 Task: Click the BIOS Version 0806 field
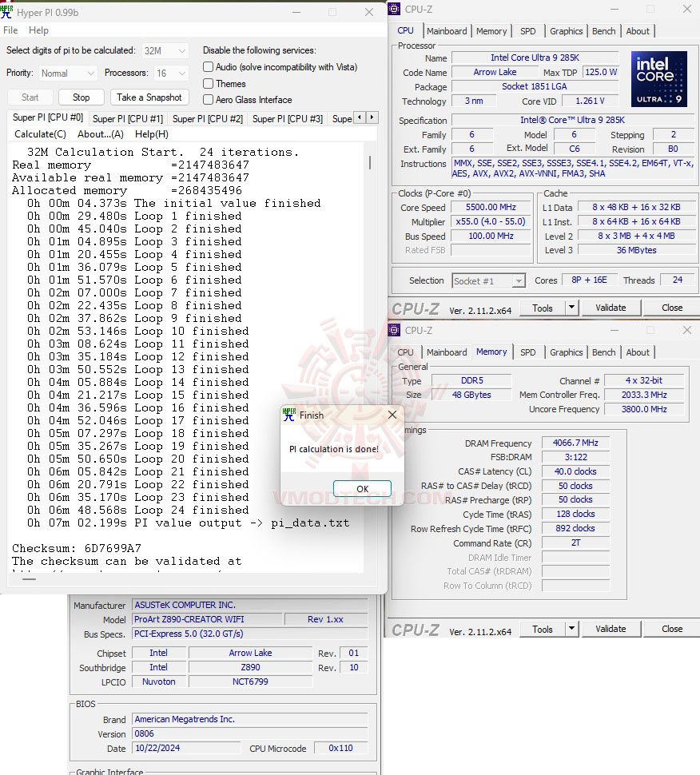click(249, 733)
